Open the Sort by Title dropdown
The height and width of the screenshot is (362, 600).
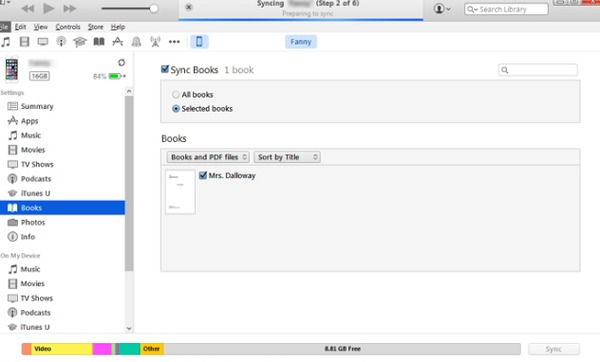(287, 157)
